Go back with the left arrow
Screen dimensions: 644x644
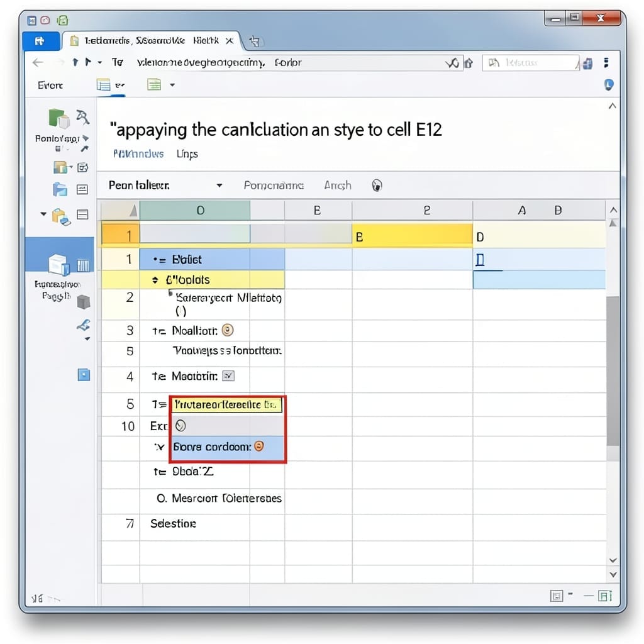click(38, 62)
